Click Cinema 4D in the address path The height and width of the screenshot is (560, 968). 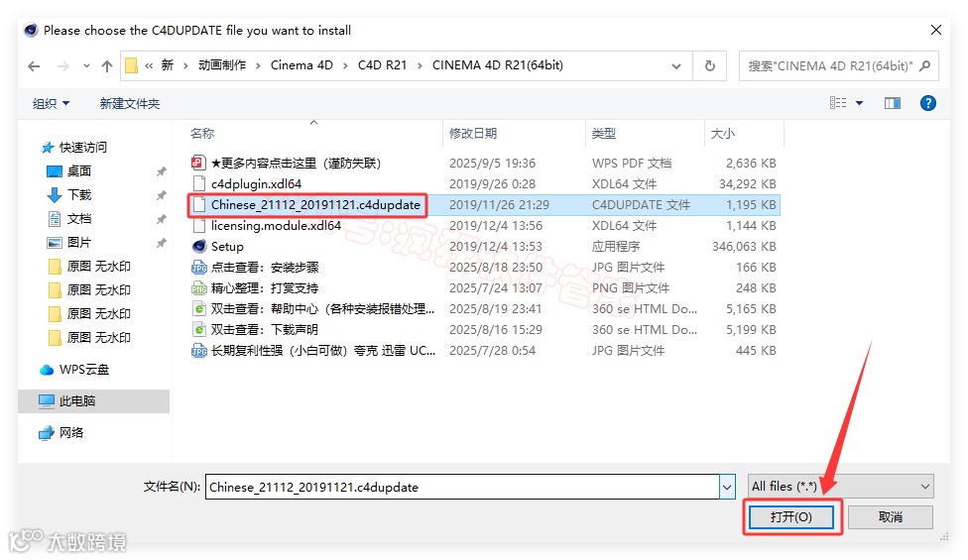coord(302,65)
